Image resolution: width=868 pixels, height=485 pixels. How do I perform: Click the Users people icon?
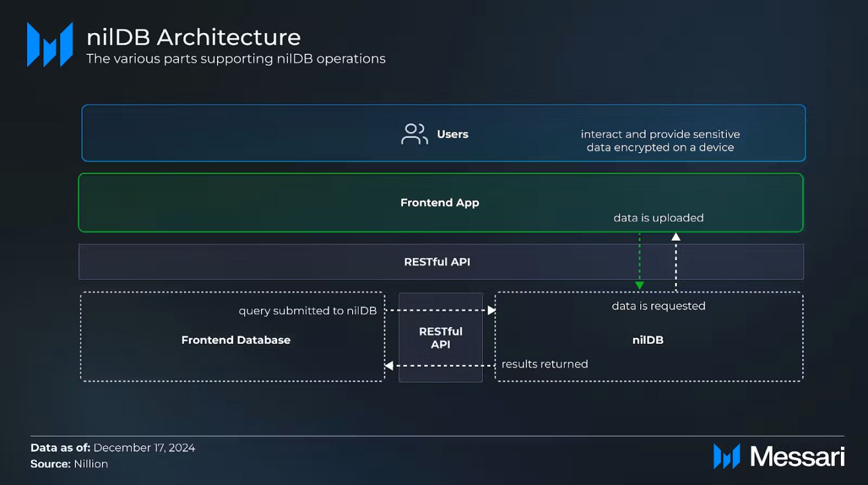pos(414,134)
